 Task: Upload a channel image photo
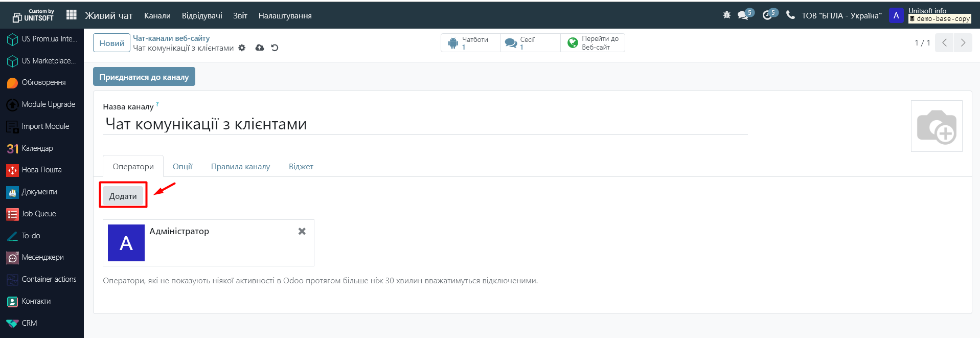(x=936, y=126)
